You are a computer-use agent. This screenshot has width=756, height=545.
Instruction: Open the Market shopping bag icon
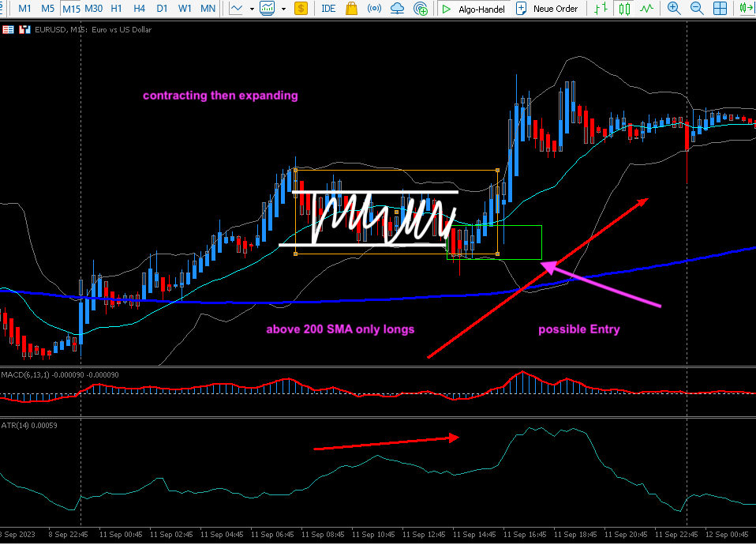click(x=351, y=8)
